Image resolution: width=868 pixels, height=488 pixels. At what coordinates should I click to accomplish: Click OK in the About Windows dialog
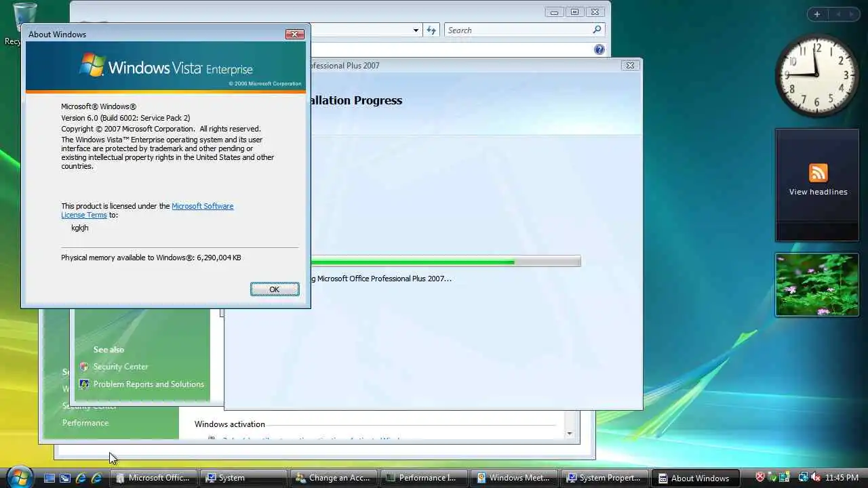tap(274, 289)
